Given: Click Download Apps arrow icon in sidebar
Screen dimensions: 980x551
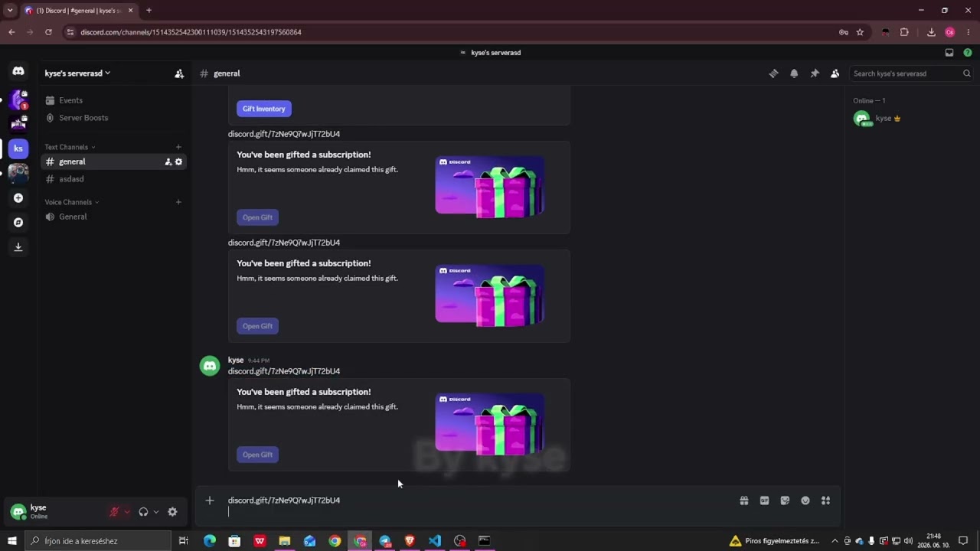Looking at the screenshot, I should pyautogui.click(x=18, y=247).
